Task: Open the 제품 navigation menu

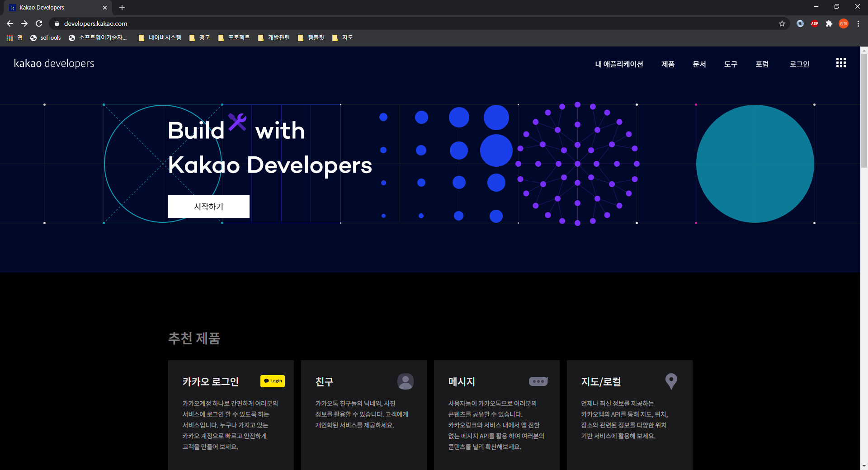Action: [x=668, y=64]
